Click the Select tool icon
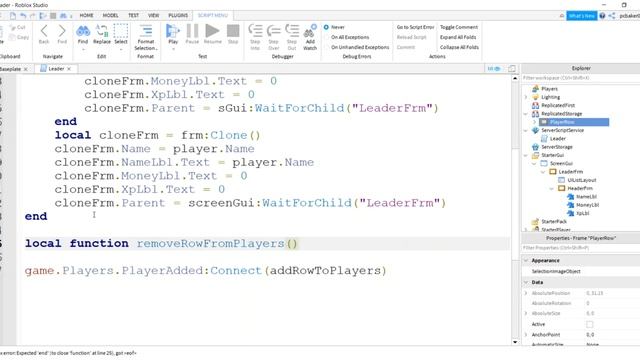Screen dimensions: 640x360 (121, 31)
